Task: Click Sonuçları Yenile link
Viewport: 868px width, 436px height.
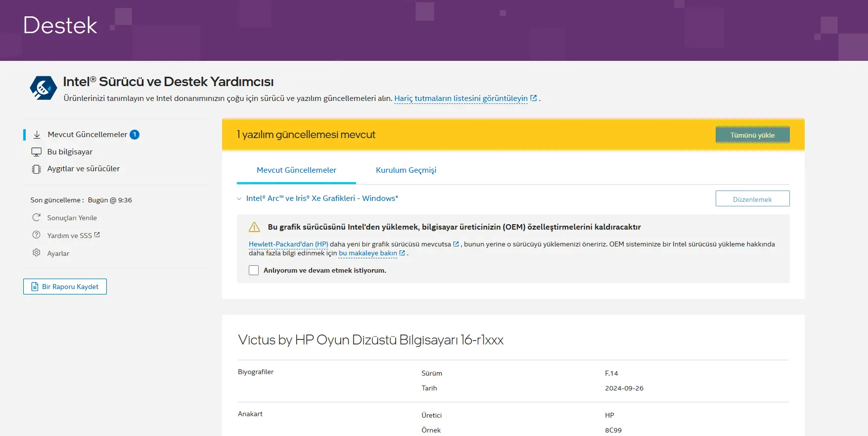Action: click(x=72, y=218)
